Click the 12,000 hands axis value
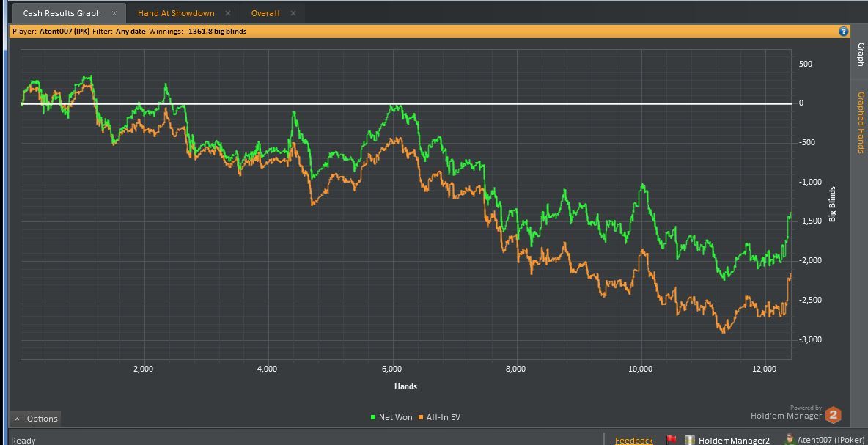Viewport: 868px width, 445px height. tap(765, 369)
